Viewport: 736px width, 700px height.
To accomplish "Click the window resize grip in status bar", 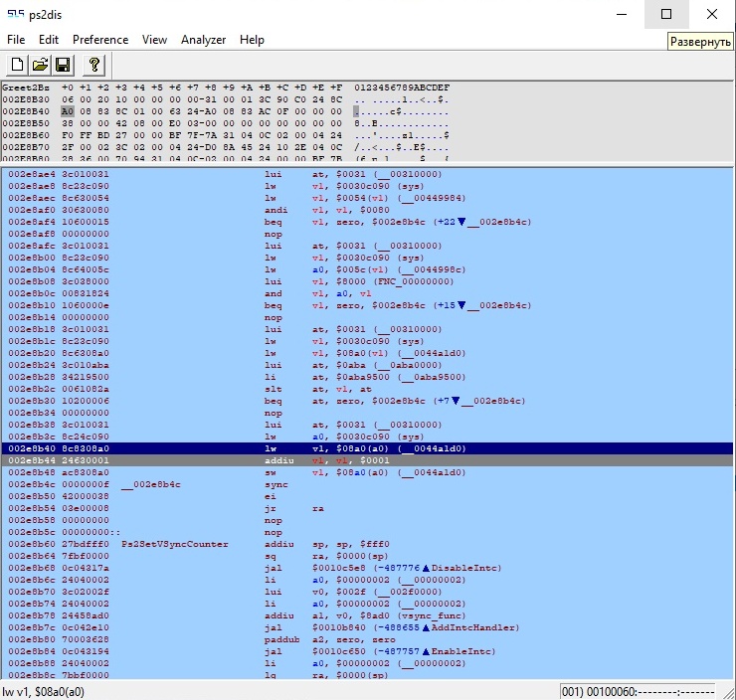I will tap(728, 692).
